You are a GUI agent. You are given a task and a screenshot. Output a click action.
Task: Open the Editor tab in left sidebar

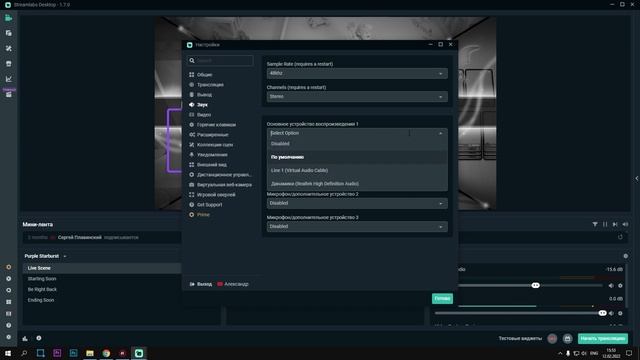point(9,18)
